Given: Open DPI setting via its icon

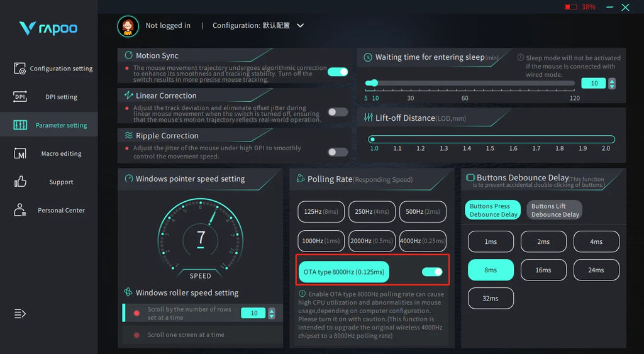Looking at the screenshot, I should (19, 97).
